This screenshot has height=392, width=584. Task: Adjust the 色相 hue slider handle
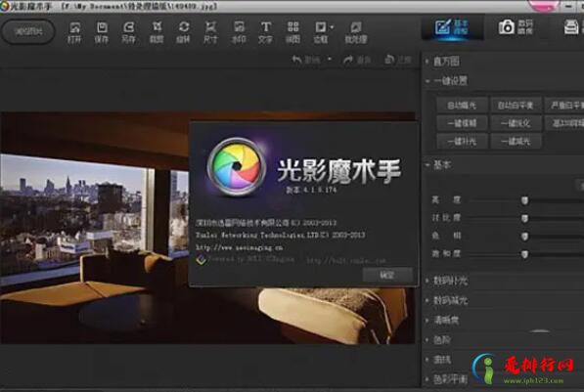[524, 236]
